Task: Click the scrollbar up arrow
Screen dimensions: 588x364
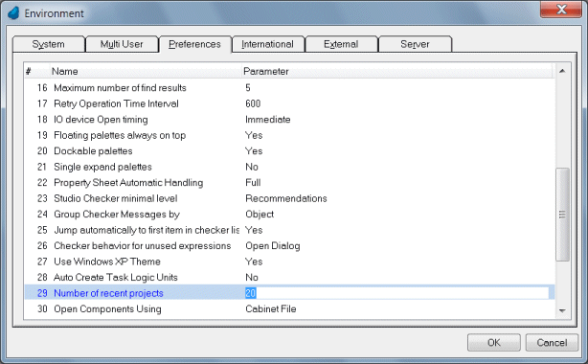Action: coord(562,71)
